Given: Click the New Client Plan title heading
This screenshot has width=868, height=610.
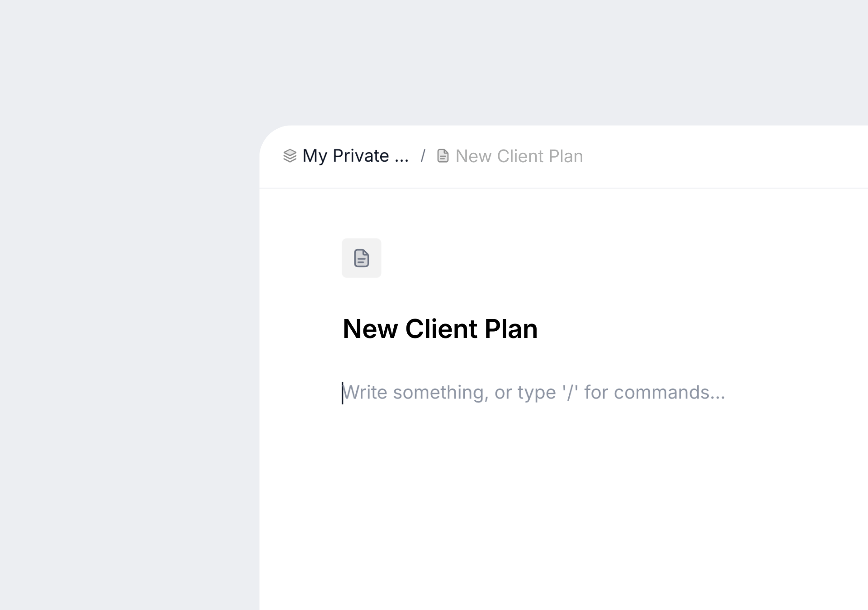Looking at the screenshot, I should coord(440,329).
